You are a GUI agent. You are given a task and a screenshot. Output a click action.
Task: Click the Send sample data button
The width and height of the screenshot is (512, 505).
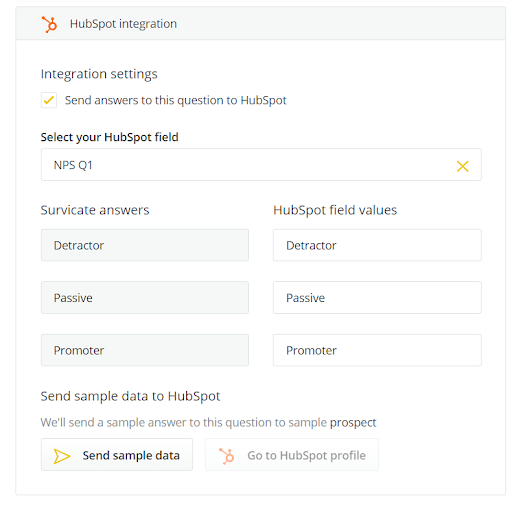[117, 455]
